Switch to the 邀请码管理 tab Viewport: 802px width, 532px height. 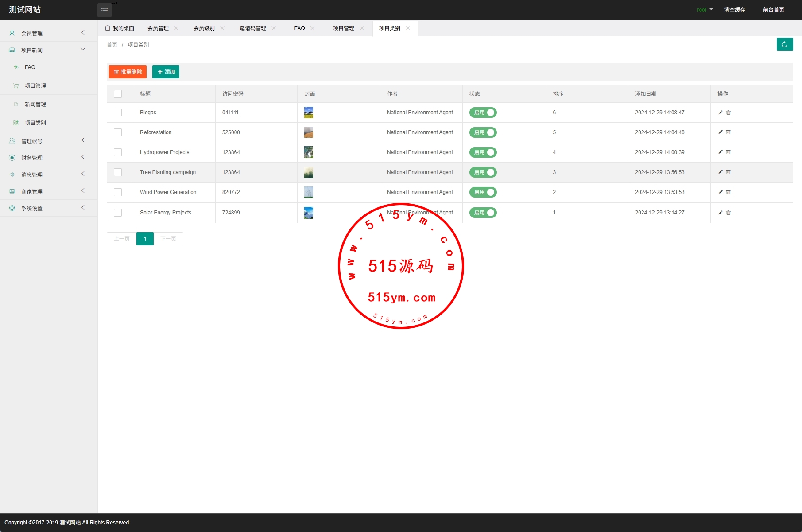point(252,28)
